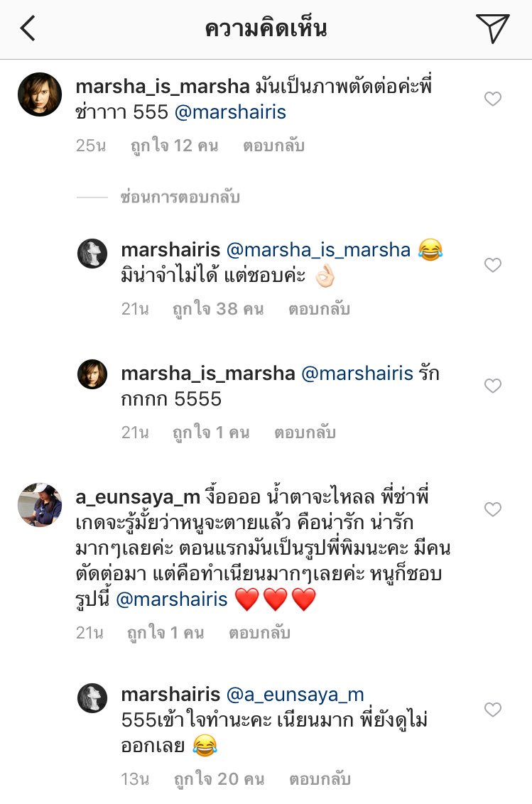Tap heart beside marshairis's last reply
The width and height of the screenshot is (532, 804).
click(492, 709)
